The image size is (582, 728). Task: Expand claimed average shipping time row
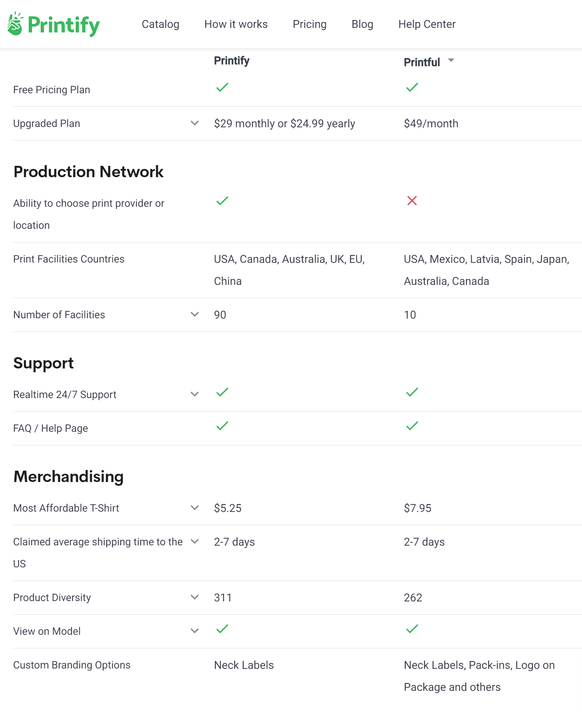(x=195, y=542)
